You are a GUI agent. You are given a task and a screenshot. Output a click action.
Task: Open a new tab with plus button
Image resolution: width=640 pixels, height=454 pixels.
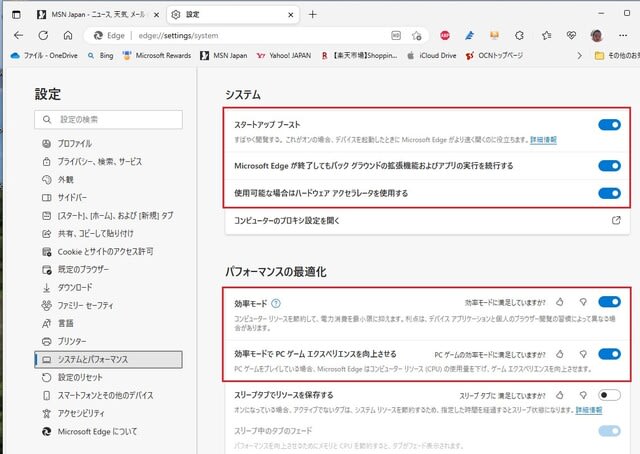pos(312,15)
